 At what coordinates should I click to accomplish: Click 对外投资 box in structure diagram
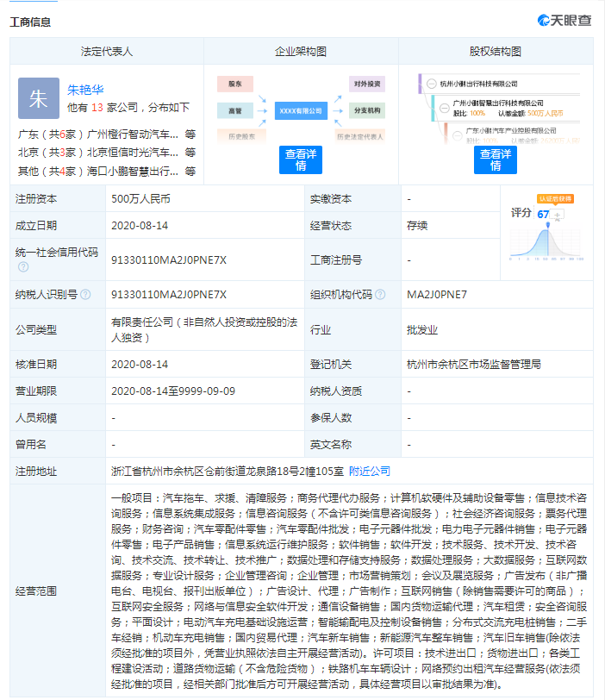(367, 84)
